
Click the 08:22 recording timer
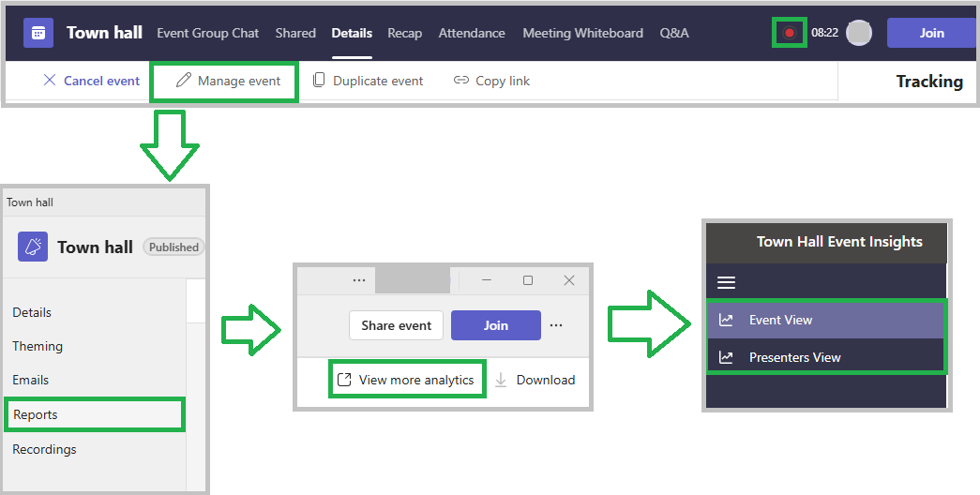(824, 33)
